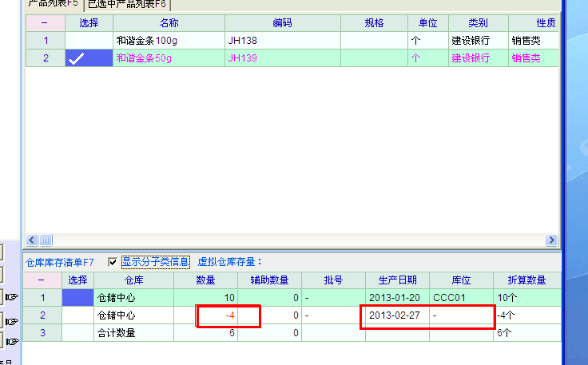Image resolution: width=588 pixels, height=365 pixels.
Task: Click the horizontal scrollbar thumb
Action: click(x=46, y=240)
